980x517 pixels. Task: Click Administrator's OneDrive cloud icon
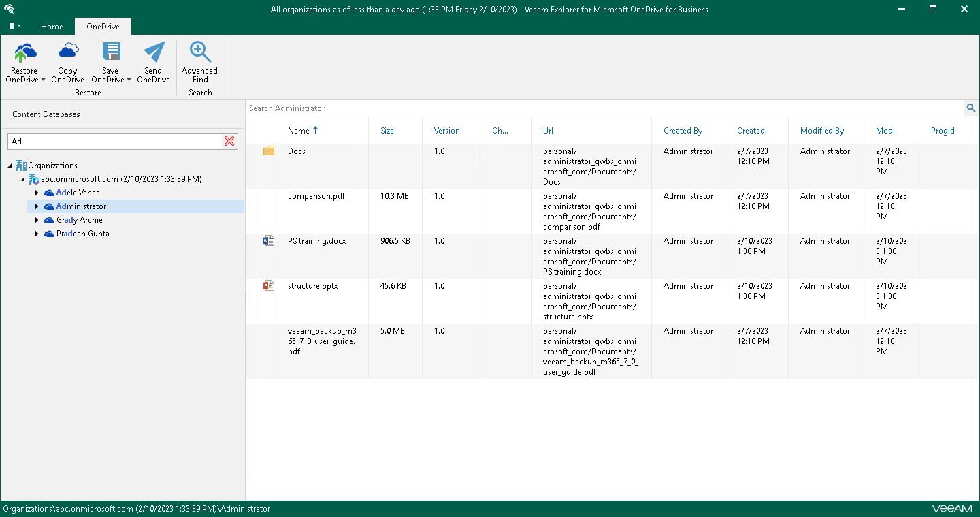pyautogui.click(x=49, y=206)
